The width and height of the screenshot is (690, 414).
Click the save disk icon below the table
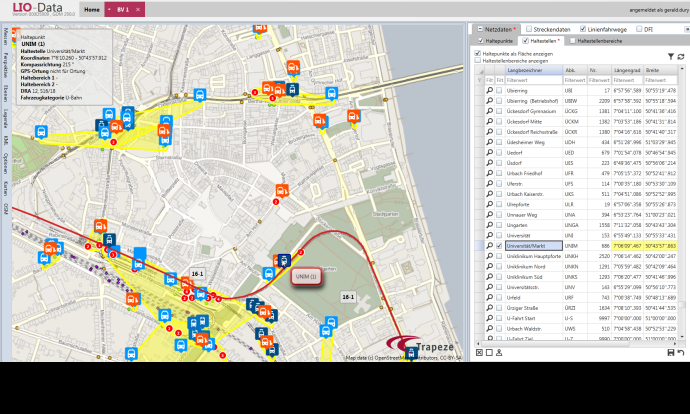(669, 352)
